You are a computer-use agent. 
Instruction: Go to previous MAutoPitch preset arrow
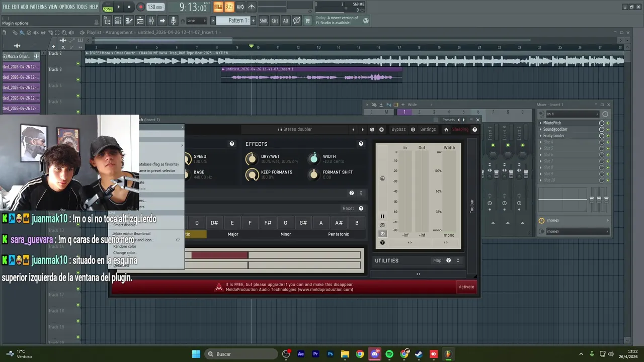click(x=353, y=129)
